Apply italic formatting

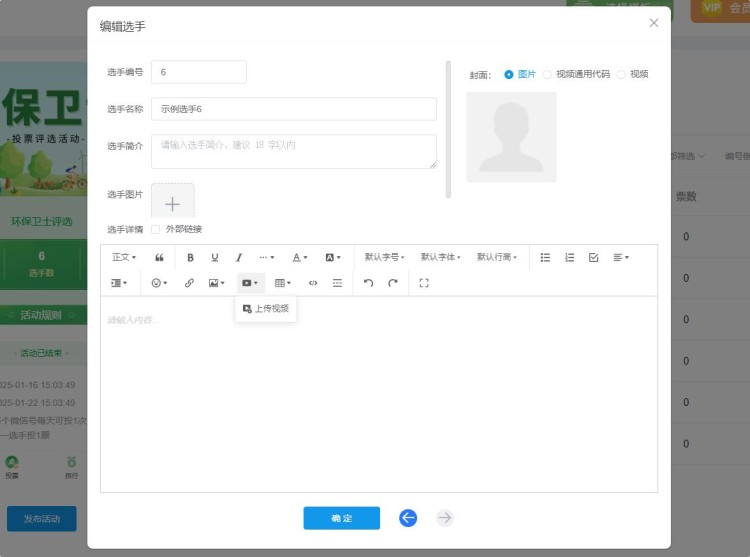pyautogui.click(x=238, y=257)
